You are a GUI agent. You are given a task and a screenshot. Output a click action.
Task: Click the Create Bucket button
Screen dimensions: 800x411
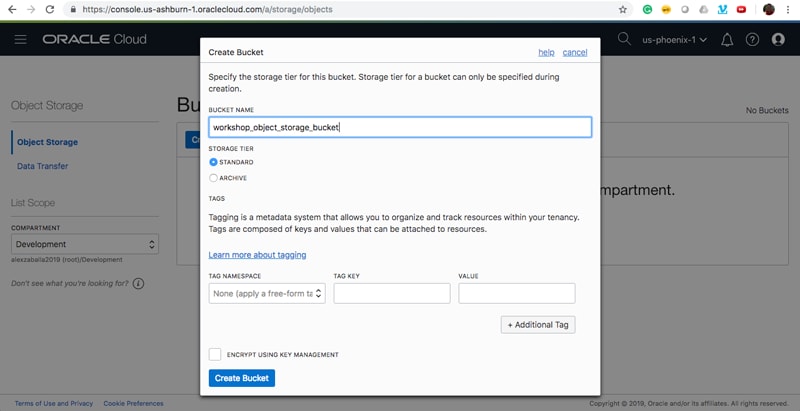click(241, 378)
